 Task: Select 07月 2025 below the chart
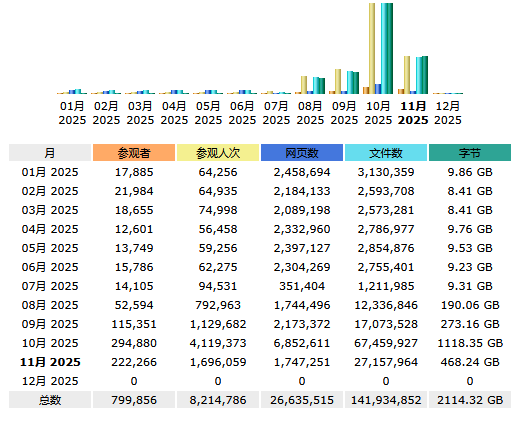pyautogui.click(x=276, y=113)
